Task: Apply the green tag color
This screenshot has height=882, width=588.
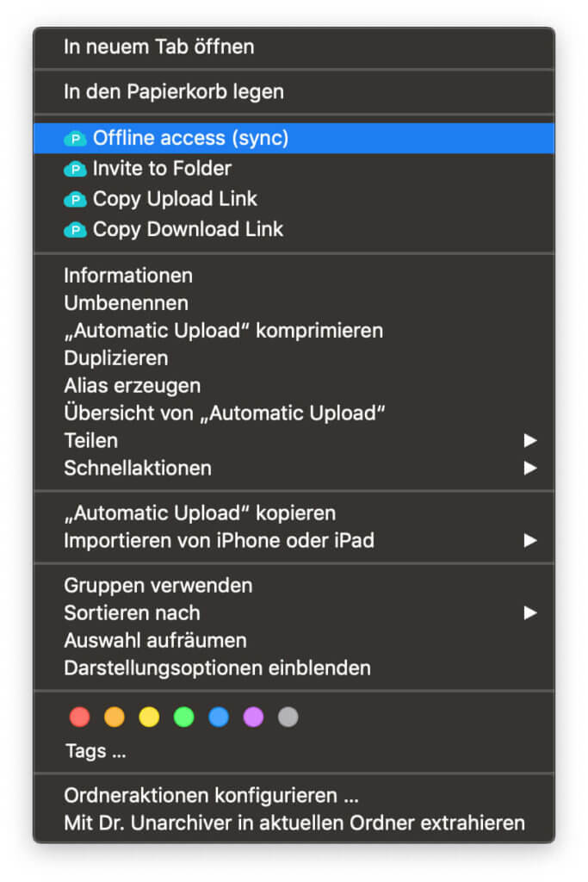Action: coord(184,717)
